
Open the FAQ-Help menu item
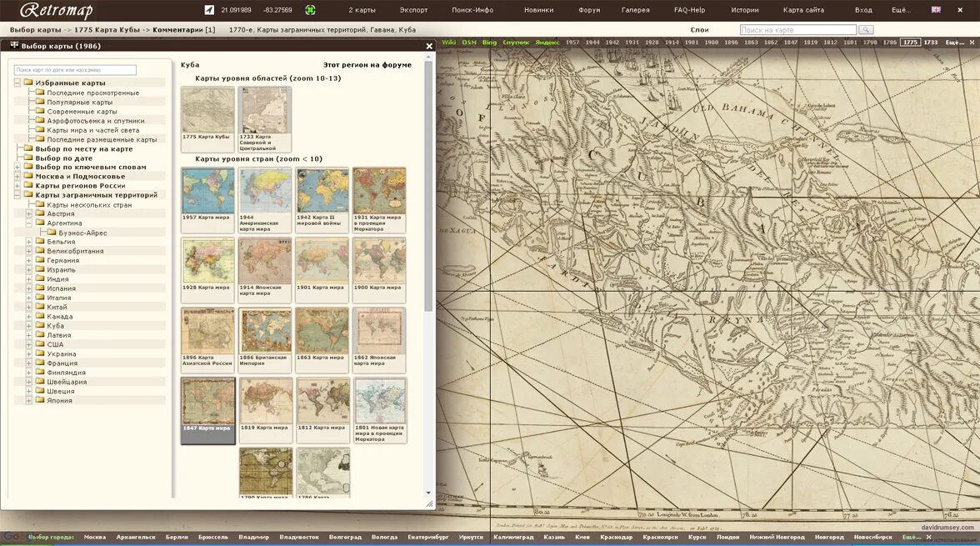(x=689, y=10)
